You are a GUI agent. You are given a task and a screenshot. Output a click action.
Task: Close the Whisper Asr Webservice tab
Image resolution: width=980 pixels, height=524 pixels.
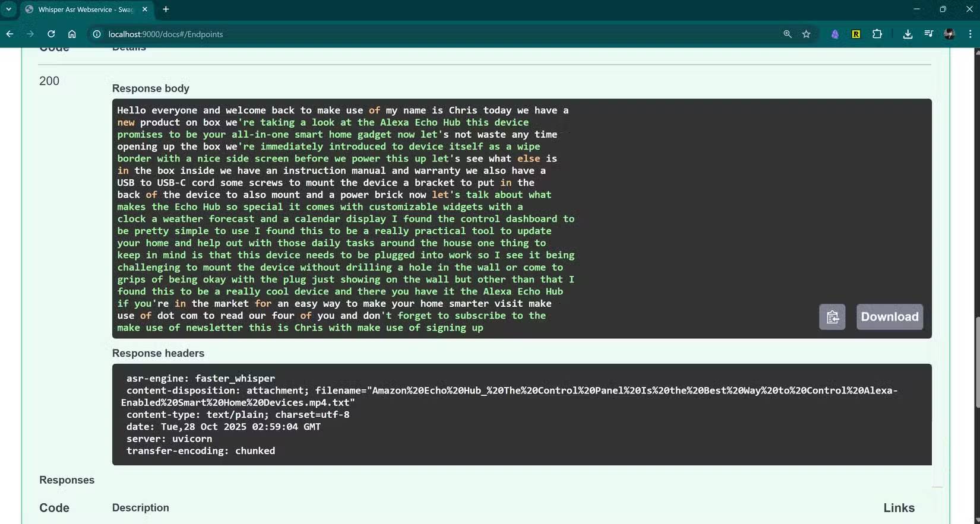tap(145, 9)
